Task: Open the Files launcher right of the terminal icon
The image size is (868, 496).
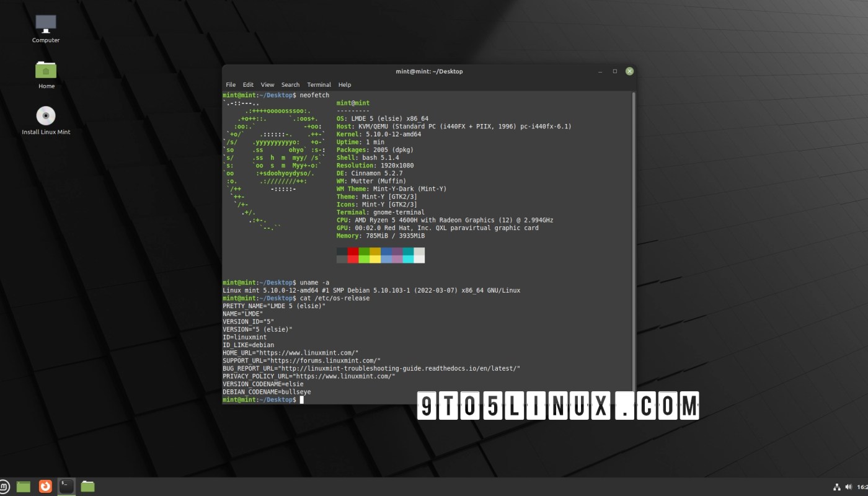Action: click(87, 487)
